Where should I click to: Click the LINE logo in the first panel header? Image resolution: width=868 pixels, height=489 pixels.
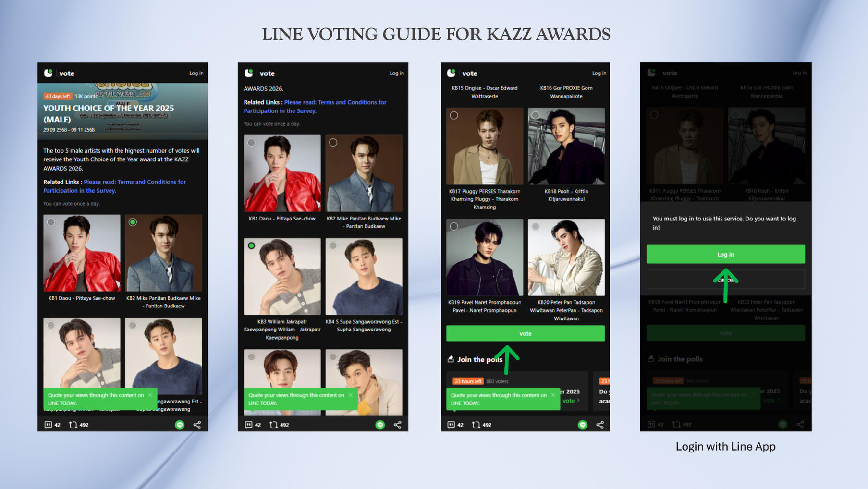click(x=48, y=73)
